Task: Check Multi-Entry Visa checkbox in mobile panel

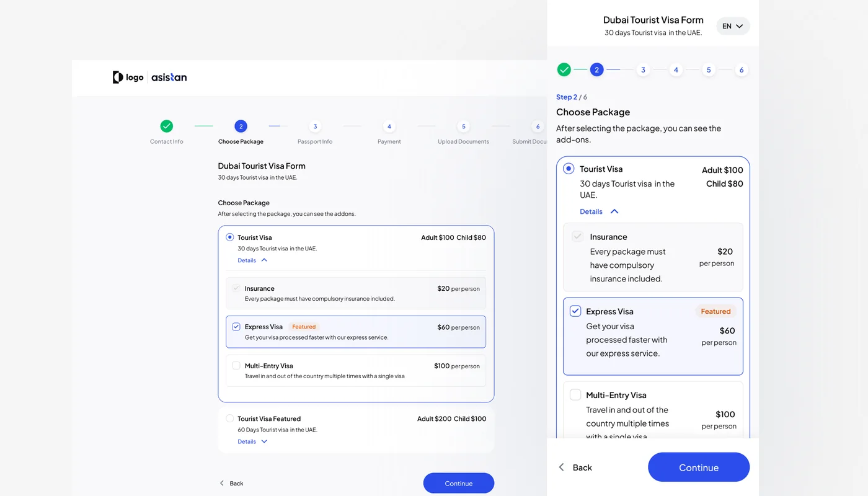Action: pos(575,395)
